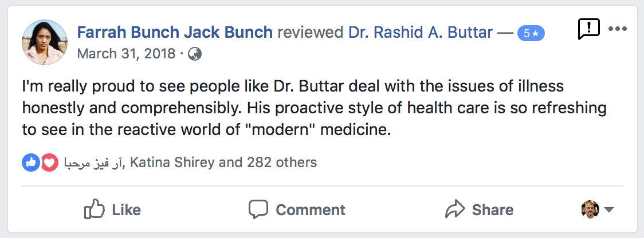The width and height of the screenshot is (644, 238).
Task: Expand the comment-as profile selector arrow
Action: coord(609,210)
